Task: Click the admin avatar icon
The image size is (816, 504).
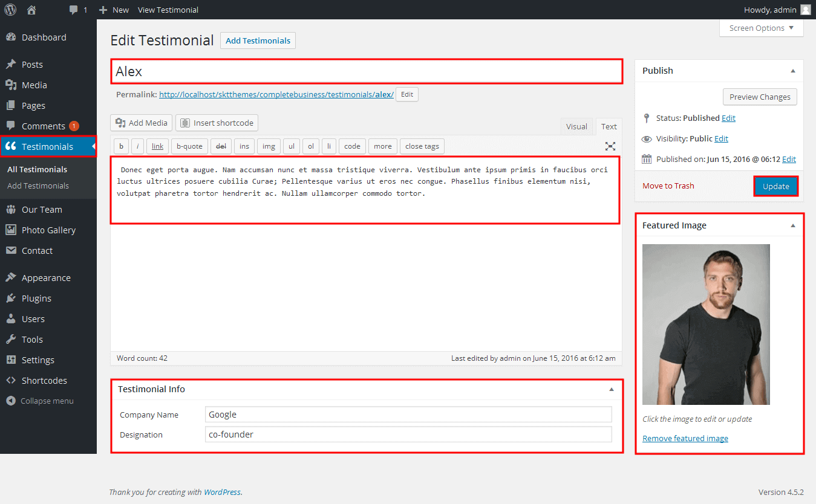Action: pyautogui.click(x=805, y=10)
